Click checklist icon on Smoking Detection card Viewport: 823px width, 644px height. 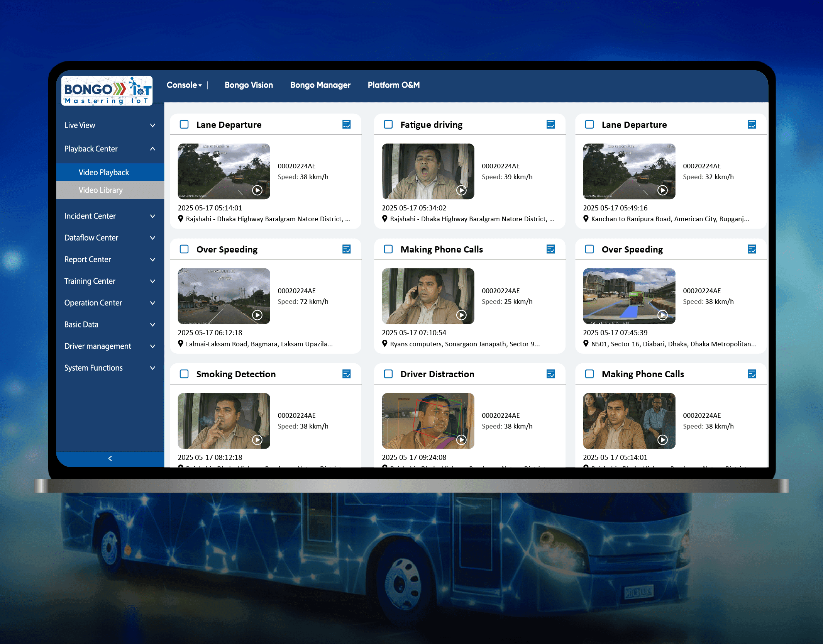point(346,374)
